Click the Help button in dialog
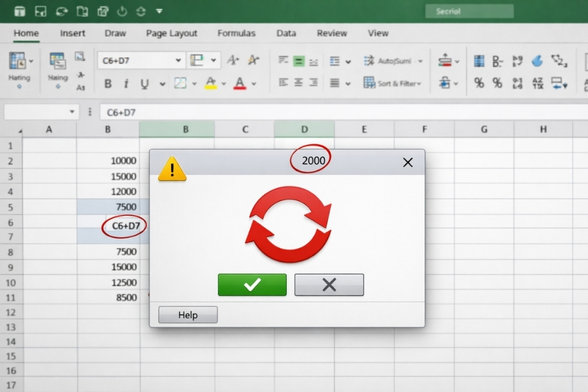The image size is (588, 392). click(x=188, y=315)
